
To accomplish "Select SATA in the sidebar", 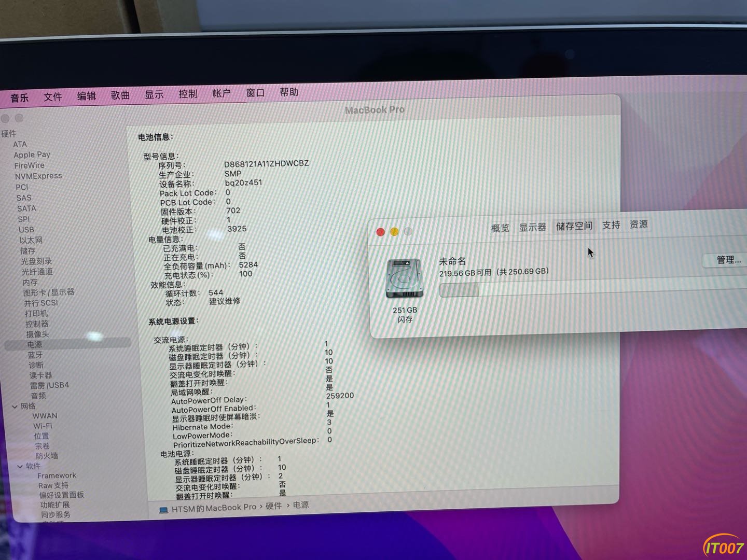I will pyautogui.click(x=26, y=208).
